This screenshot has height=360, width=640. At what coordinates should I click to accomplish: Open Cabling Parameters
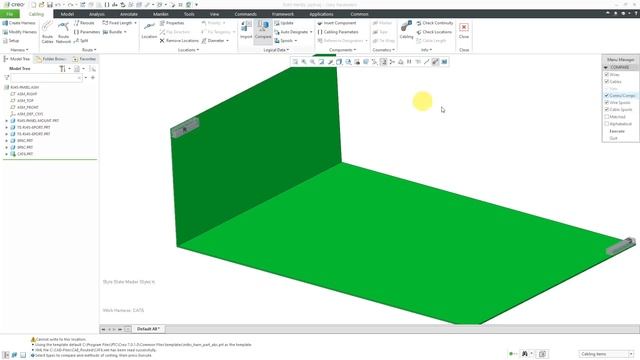338,32
